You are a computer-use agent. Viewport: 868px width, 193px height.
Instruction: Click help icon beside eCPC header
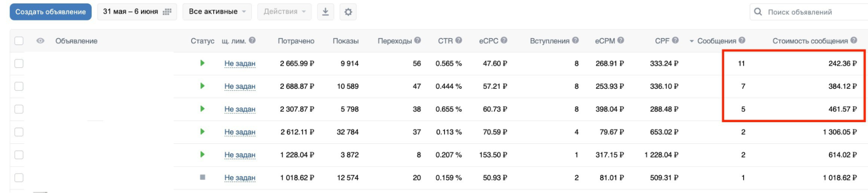tap(504, 40)
